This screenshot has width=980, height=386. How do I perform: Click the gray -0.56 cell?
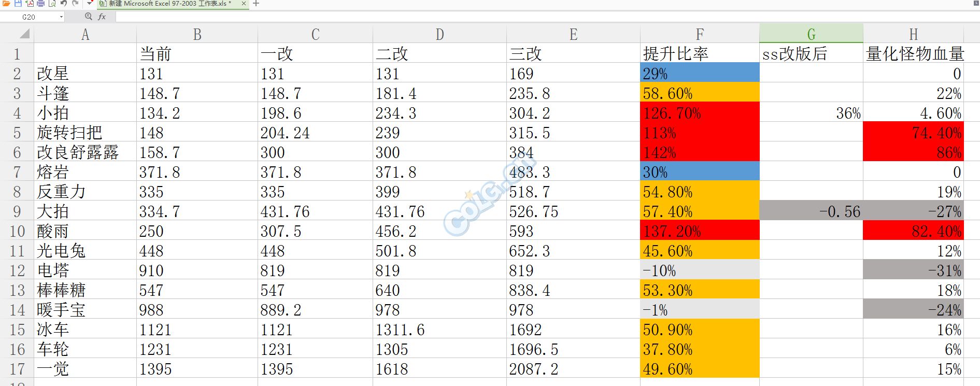click(811, 211)
